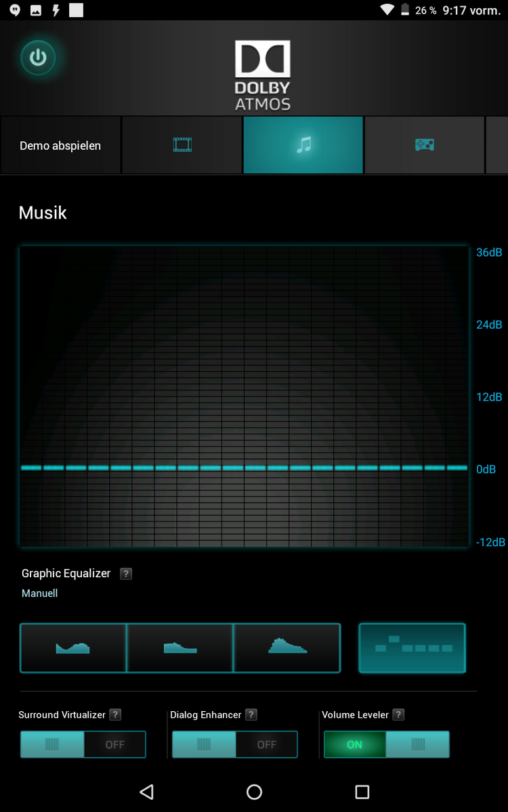The width and height of the screenshot is (508, 812).
Task: Open the Graphic Equalizer help icon
Action: tap(126, 574)
